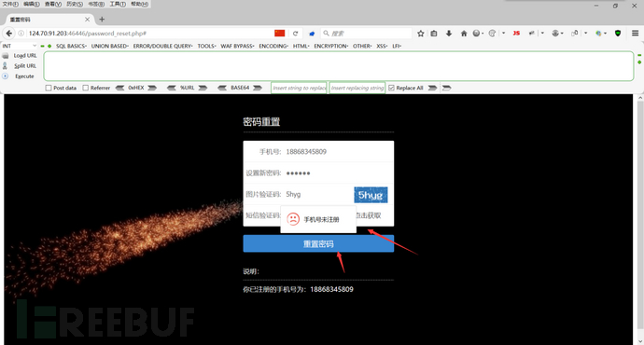Image resolution: width=644 pixels, height=345 pixels.
Task: Open the WAF BYPASS menu
Action: click(x=237, y=46)
